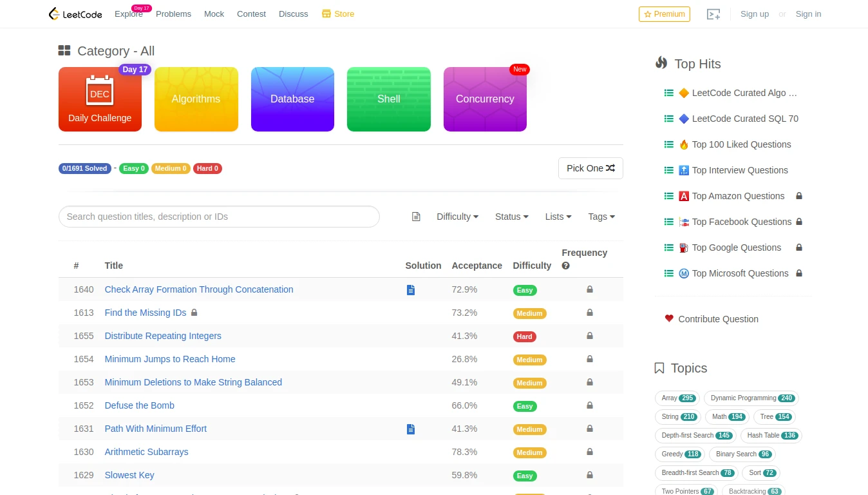Click the Topics bookmark icon
The width and height of the screenshot is (868, 495).
coord(659,368)
